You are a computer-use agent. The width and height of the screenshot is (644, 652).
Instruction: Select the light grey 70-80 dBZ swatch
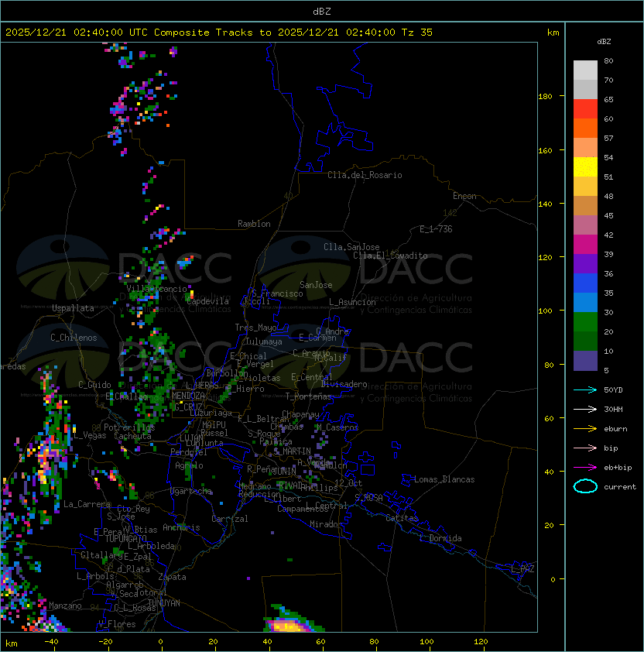585,70
